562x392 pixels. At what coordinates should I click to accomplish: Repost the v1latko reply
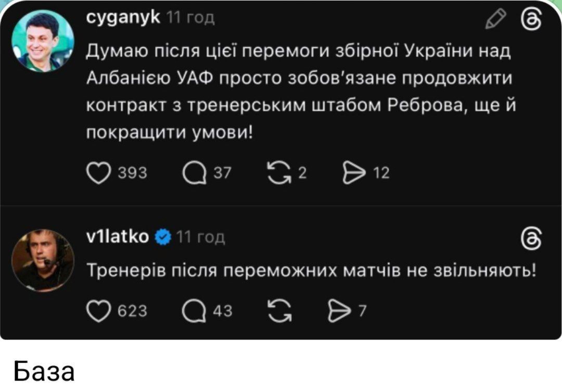tap(278, 311)
